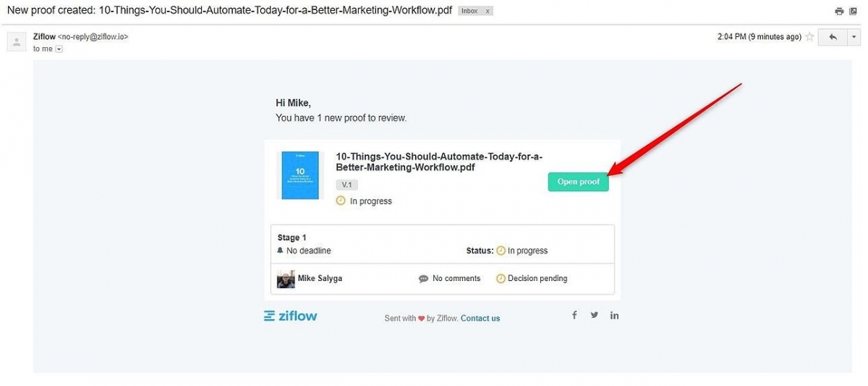The width and height of the screenshot is (868, 386).
Task: Expand more options next to reply
Action: coord(854,37)
